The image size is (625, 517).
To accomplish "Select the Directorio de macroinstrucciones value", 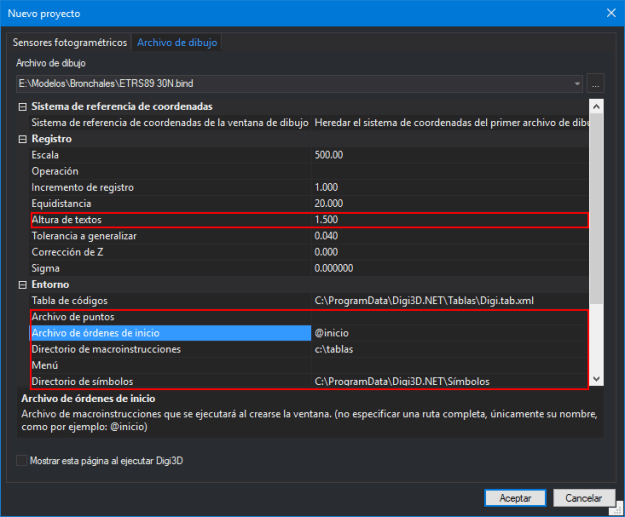I will coord(450,349).
